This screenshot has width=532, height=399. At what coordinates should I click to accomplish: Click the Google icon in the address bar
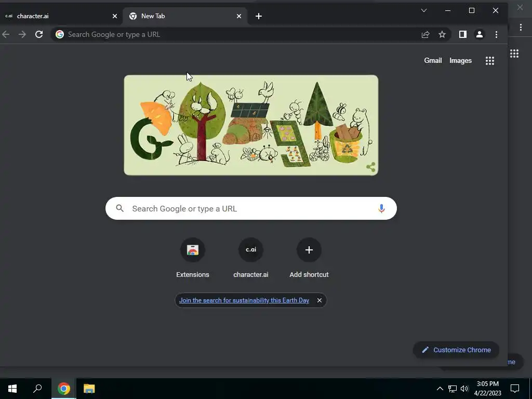tap(60, 34)
